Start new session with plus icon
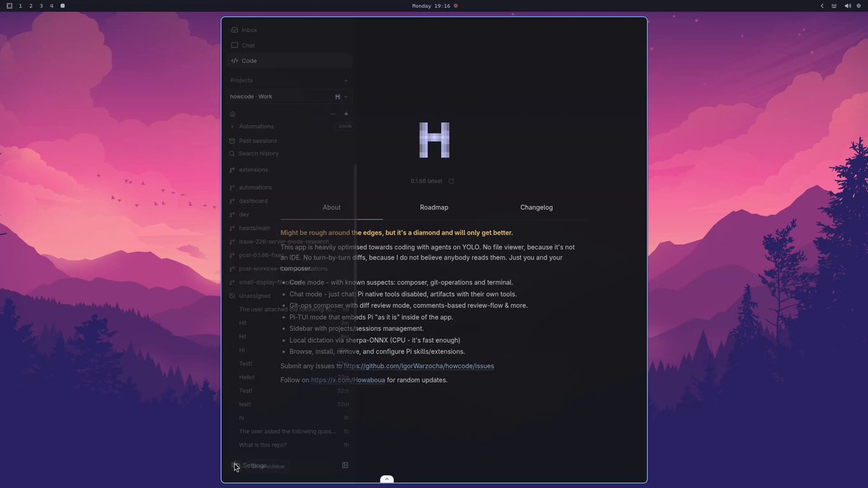This screenshot has height=488, width=868. [346, 114]
